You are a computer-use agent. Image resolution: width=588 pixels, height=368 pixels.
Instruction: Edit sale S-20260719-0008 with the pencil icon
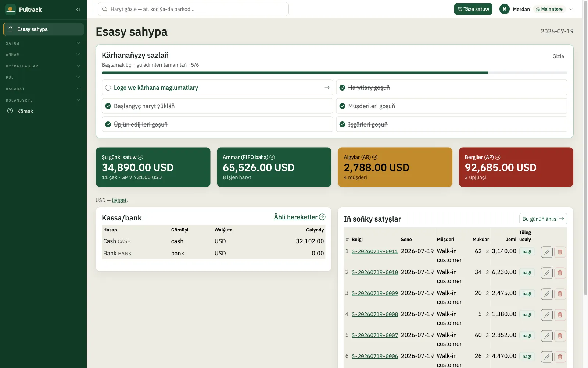547,315
